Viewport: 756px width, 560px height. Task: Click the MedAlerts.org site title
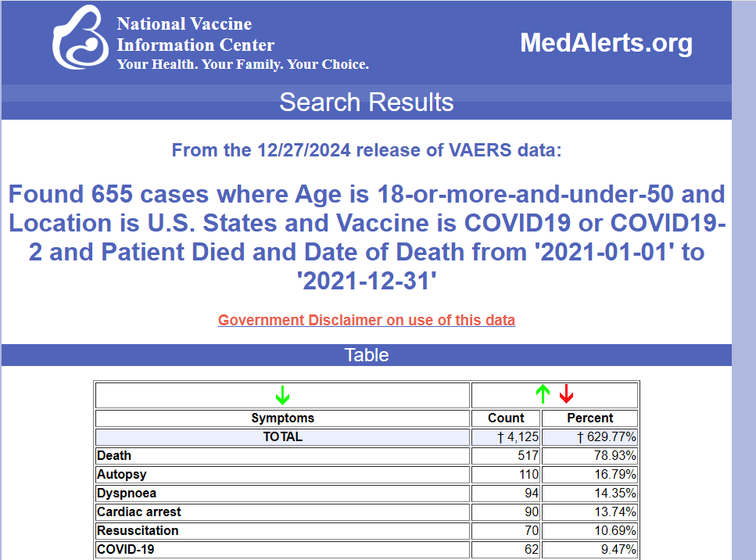click(x=606, y=43)
